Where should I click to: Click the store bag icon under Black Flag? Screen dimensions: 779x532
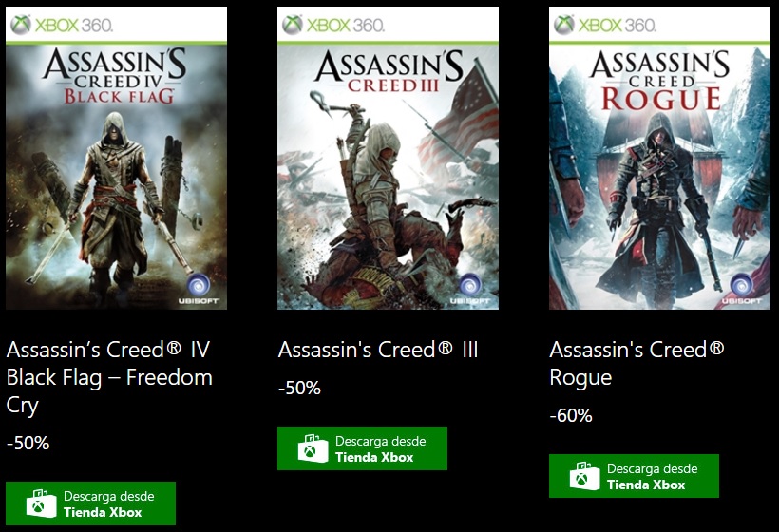click(41, 503)
